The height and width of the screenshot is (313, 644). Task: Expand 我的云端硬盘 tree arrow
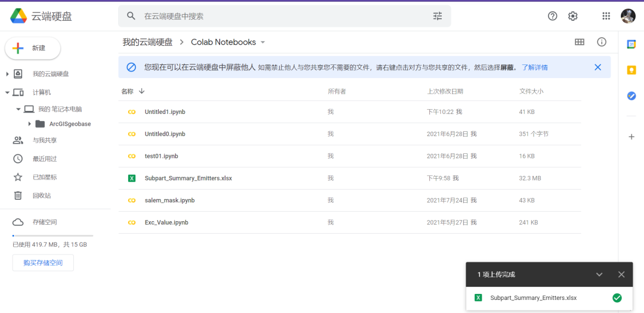7,74
